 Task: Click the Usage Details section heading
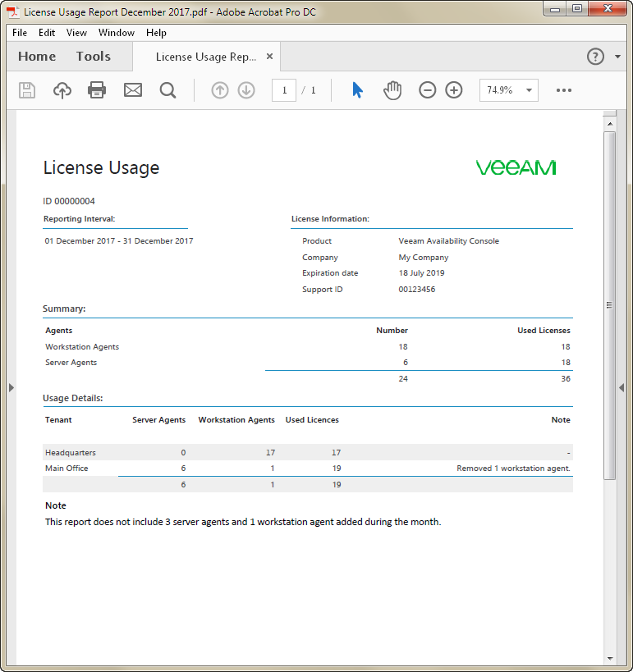pos(72,398)
